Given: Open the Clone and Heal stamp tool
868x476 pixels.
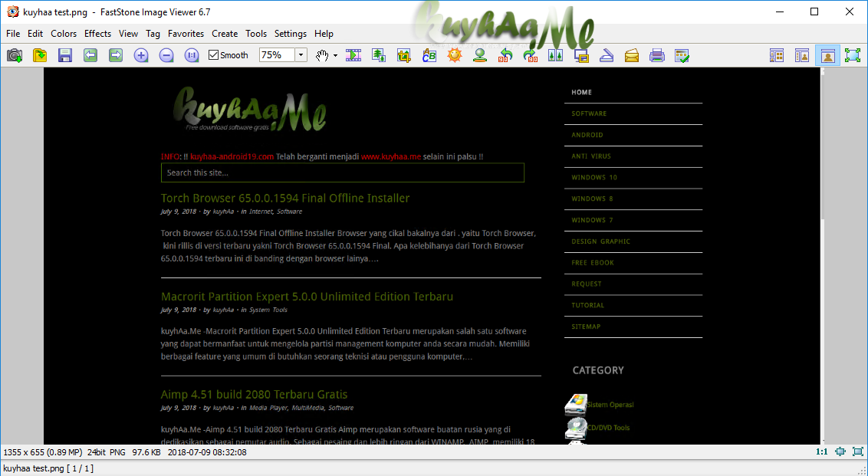Looking at the screenshot, I should pos(480,55).
